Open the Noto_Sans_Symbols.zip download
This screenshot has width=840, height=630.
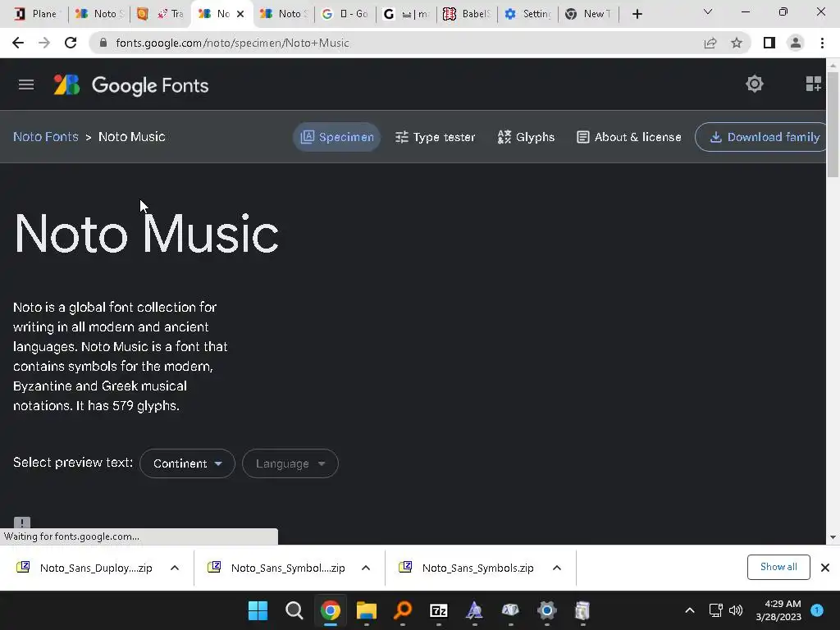tap(468, 568)
